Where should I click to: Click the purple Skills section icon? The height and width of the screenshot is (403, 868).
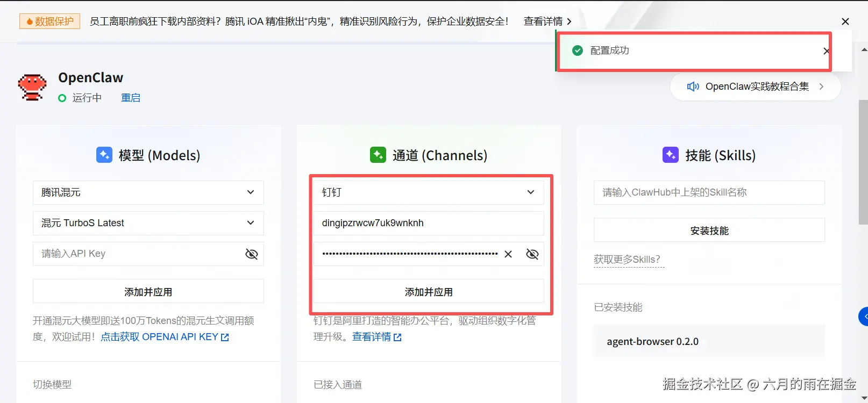coord(671,155)
